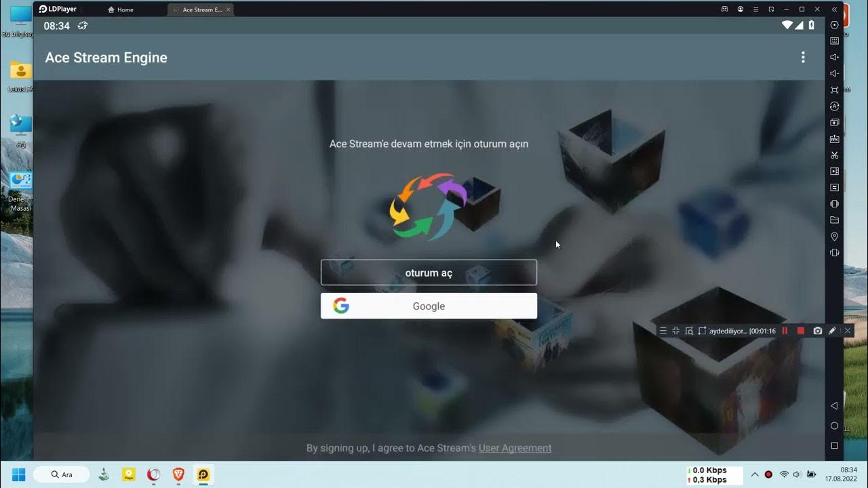
Task: Open the Windows Start menu
Action: 18,474
